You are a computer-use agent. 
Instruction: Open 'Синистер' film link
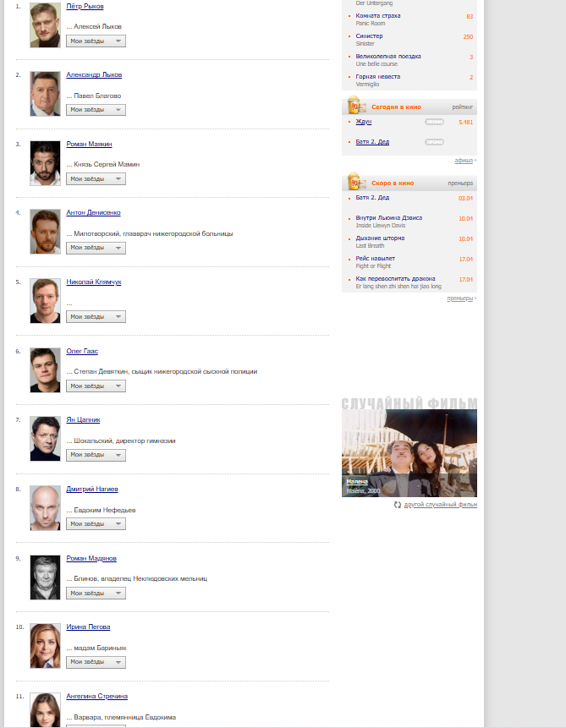tap(369, 36)
